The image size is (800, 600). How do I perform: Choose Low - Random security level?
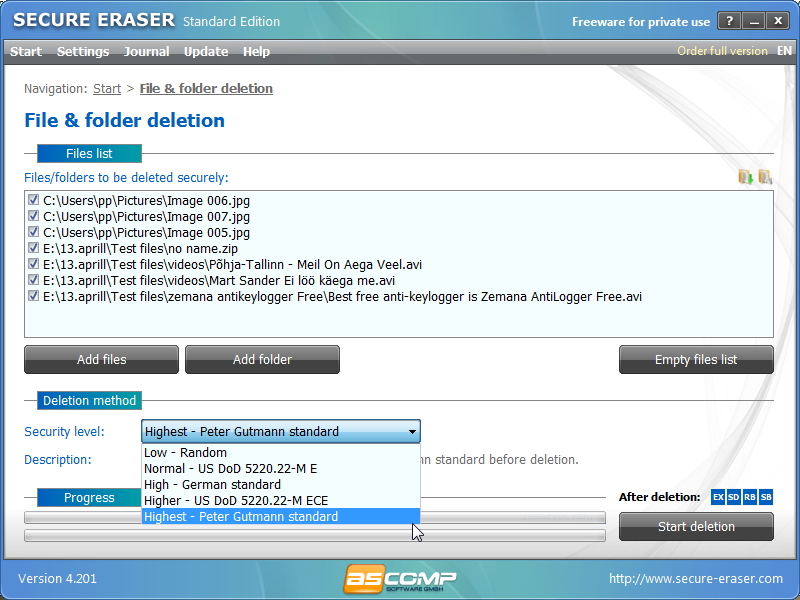[281, 453]
